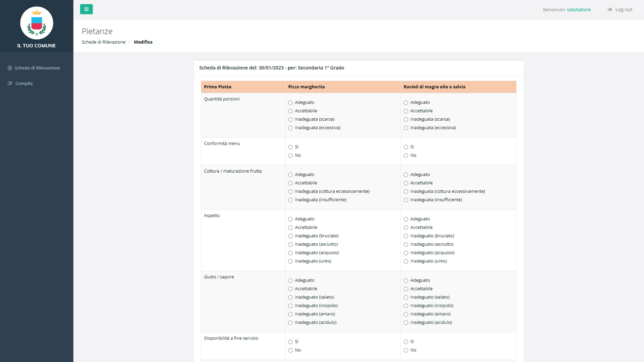Select Accettabile for Pizza margherita Aspetto
The image size is (644, 362).
pos(290,228)
